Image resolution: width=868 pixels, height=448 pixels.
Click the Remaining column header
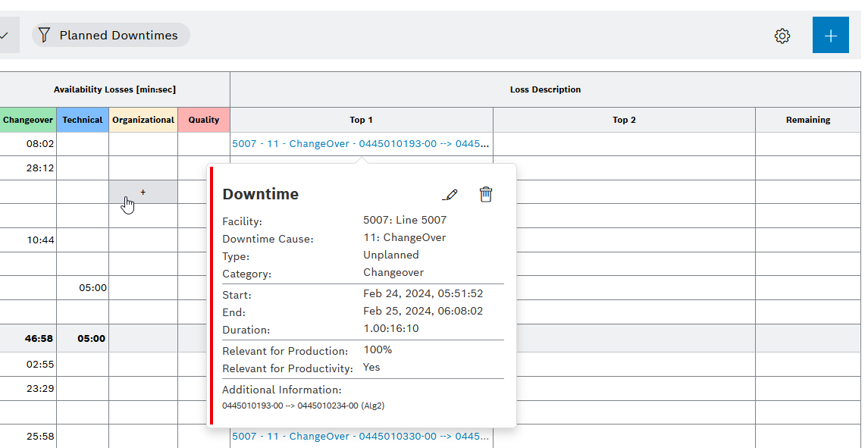[807, 119]
